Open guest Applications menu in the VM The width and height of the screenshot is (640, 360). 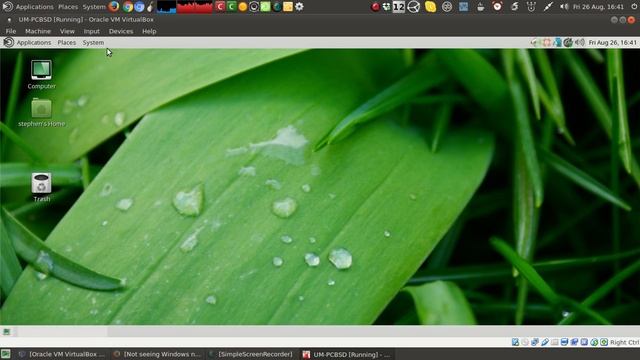[x=33, y=42]
